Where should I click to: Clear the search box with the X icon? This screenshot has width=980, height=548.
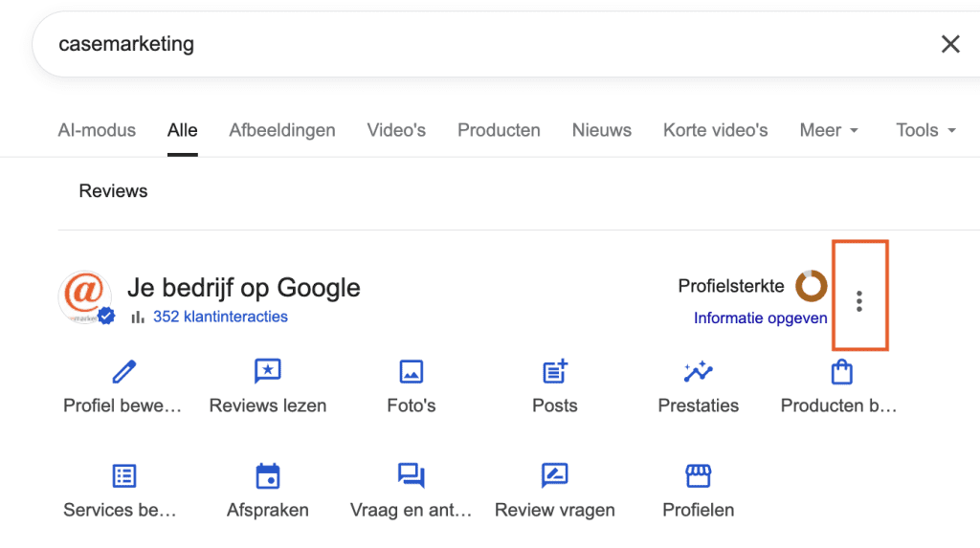950,44
